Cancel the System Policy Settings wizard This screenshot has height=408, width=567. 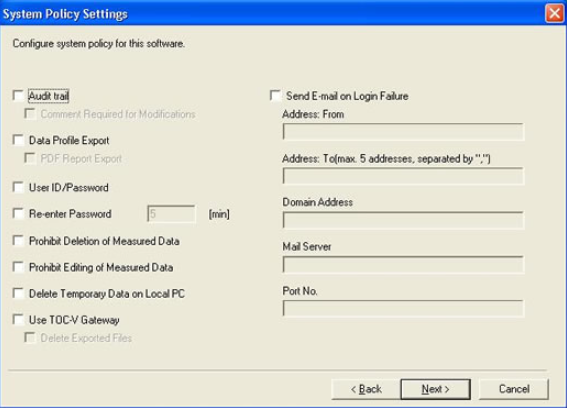click(x=514, y=389)
